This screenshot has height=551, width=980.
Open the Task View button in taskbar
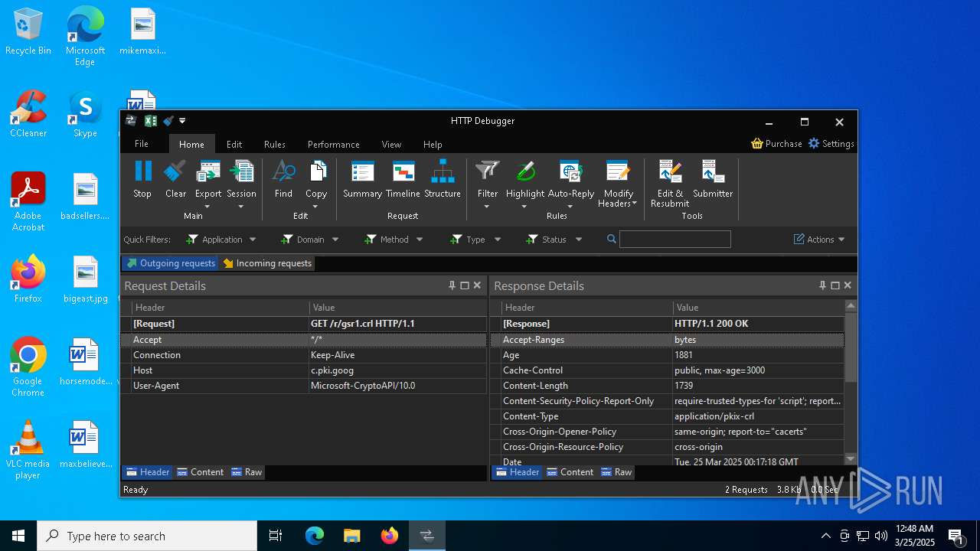[276, 536]
